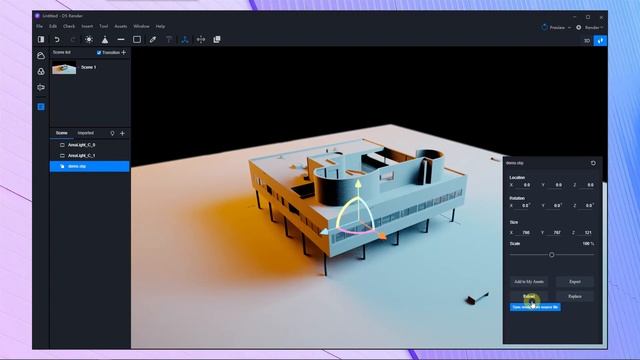Click the Reload button
The height and width of the screenshot is (360, 640).
(529, 296)
